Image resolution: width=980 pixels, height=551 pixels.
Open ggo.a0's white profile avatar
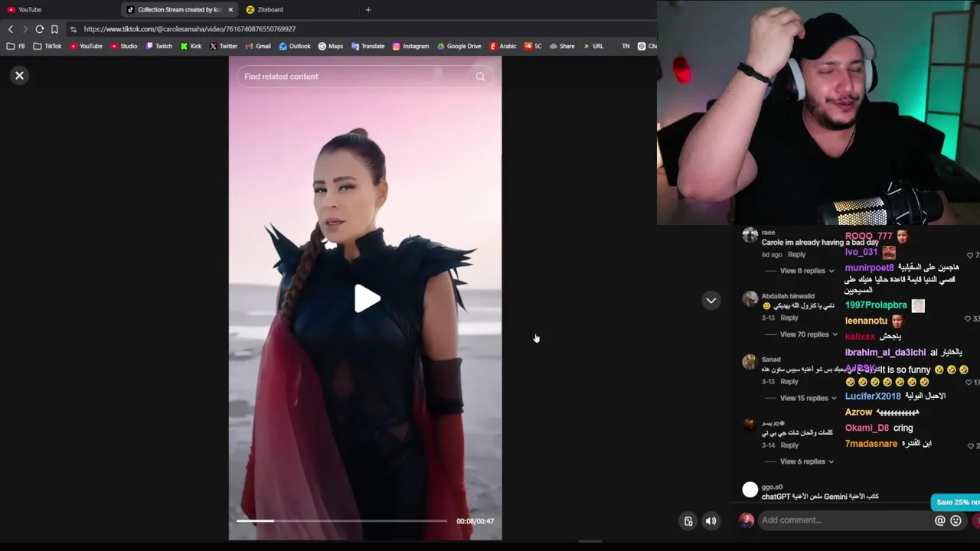click(x=750, y=490)
